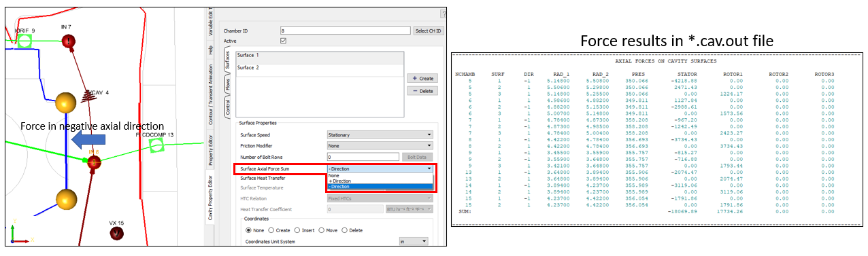Screen dimensions: 868x256
Task: Expand the Friction Modifier dropdown
Action: click(380, 145)
